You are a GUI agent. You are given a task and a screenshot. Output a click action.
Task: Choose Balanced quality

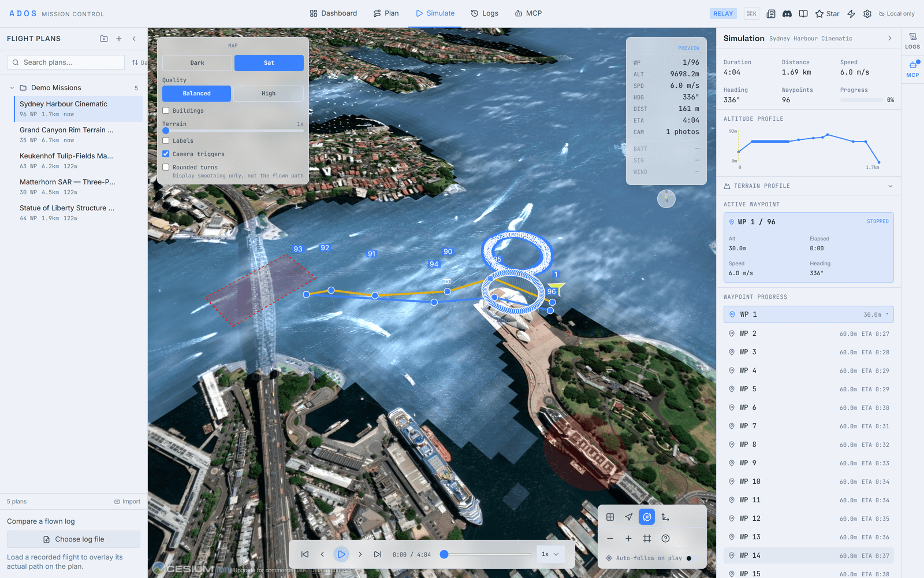(196, 93)
